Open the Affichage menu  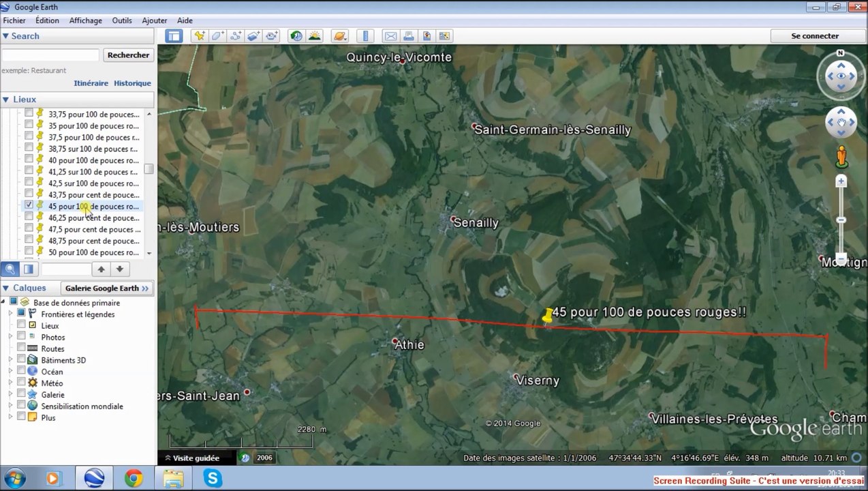85,20
